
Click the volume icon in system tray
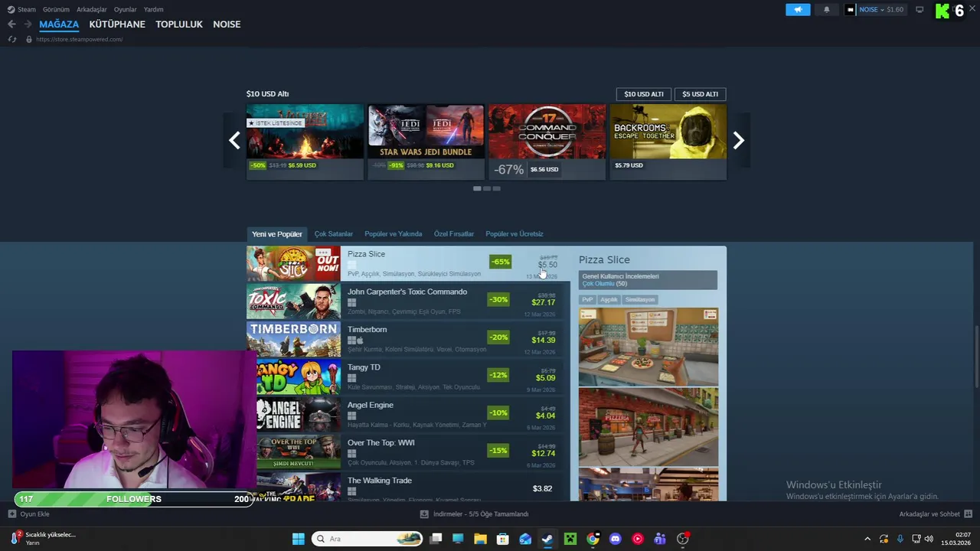929,539
